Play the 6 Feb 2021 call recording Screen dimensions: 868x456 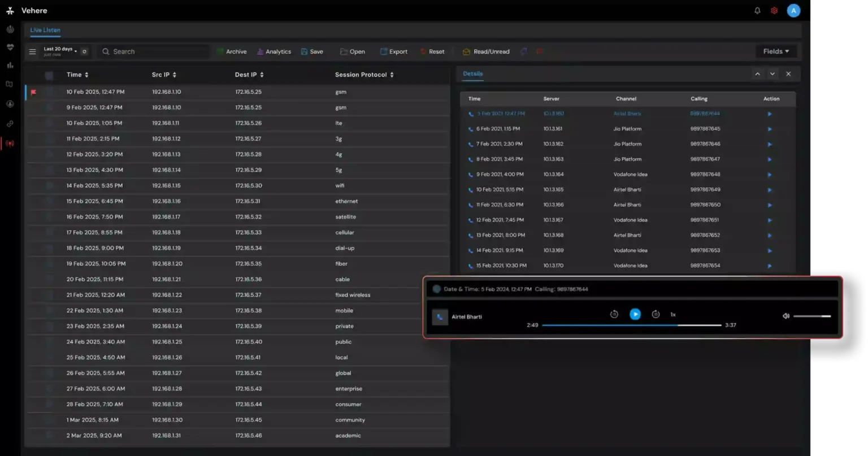pyautogui.click(x=770, y=129)
